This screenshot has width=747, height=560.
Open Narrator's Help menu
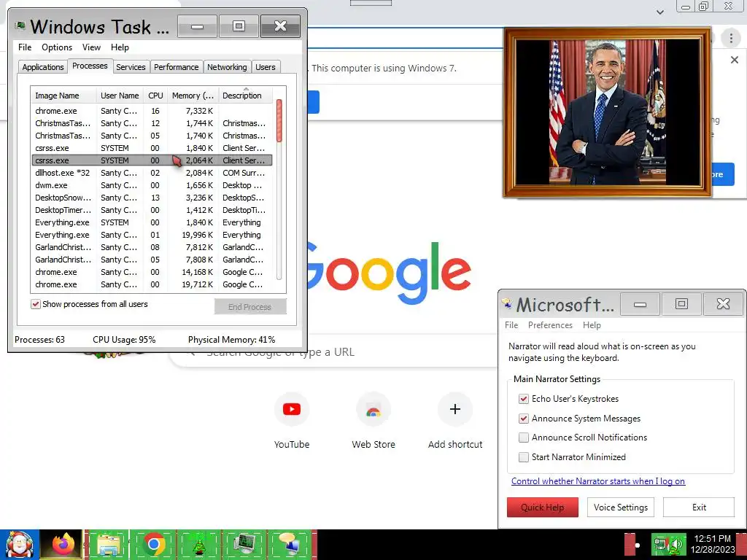592,325
